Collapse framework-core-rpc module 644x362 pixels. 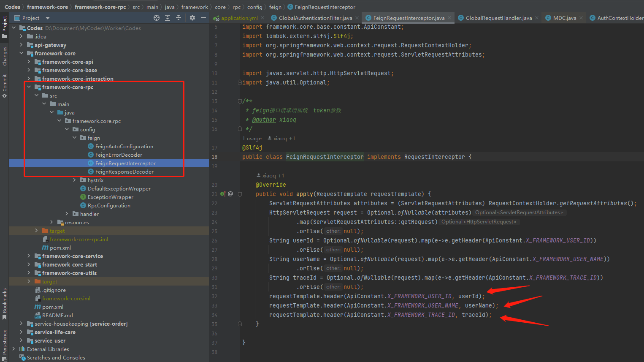(29, 87)
